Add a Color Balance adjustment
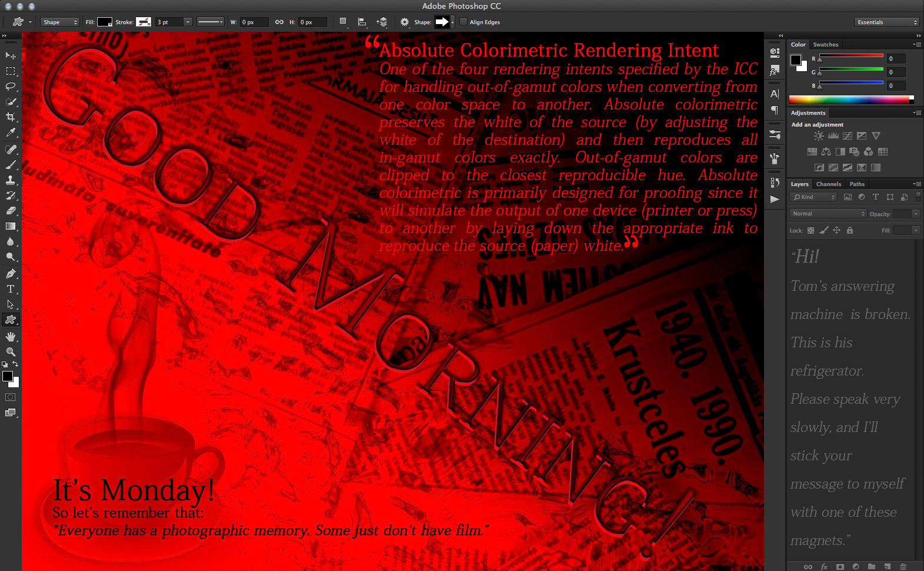Viewport: 924px width, 571px height. pos(826,152)
